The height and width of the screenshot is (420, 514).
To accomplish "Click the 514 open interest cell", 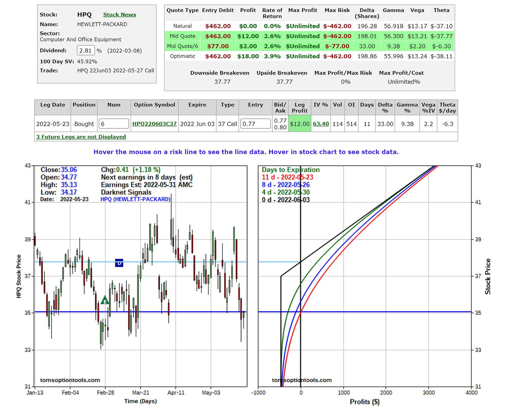I will click(x=351, y=124).
